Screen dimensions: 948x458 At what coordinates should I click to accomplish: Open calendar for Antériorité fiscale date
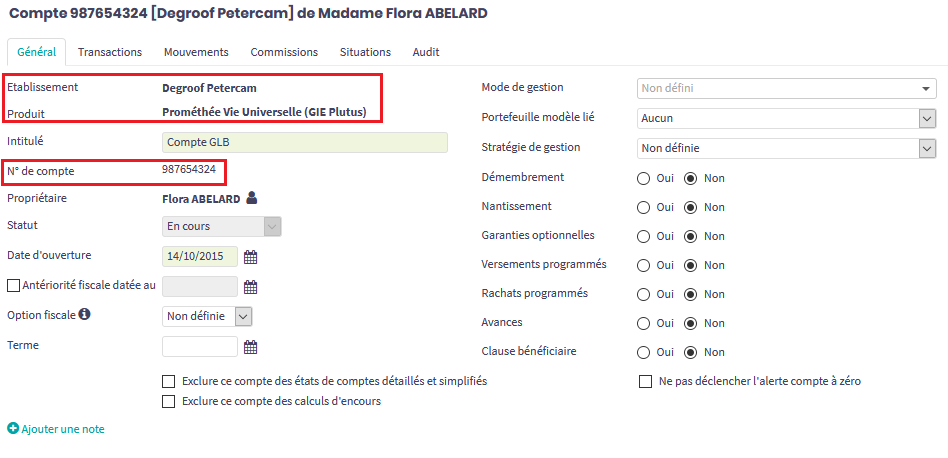pos(251,287)
